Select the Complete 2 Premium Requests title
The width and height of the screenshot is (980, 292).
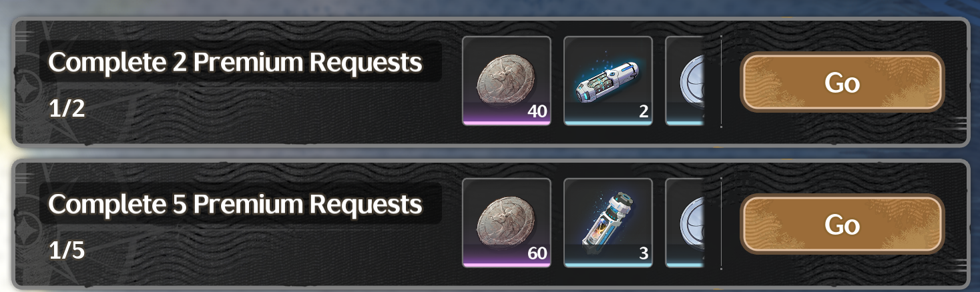pos(235,62)
